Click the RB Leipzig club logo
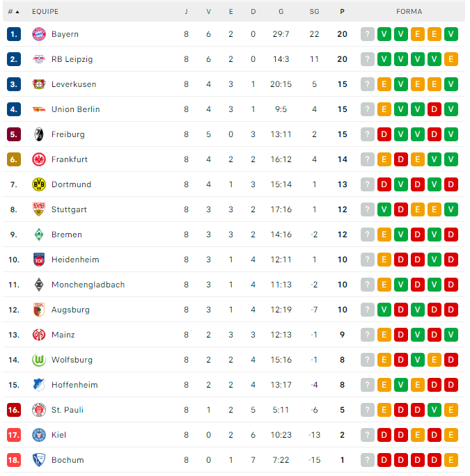The width and height of the screenshot is (470, 476). (x=39, y=59)
